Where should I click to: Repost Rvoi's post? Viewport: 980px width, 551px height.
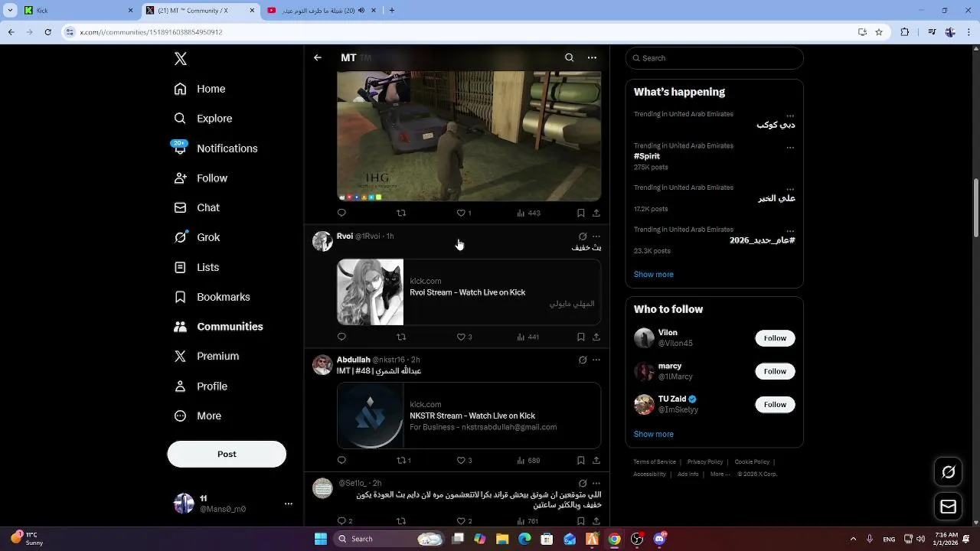[401, 337]
